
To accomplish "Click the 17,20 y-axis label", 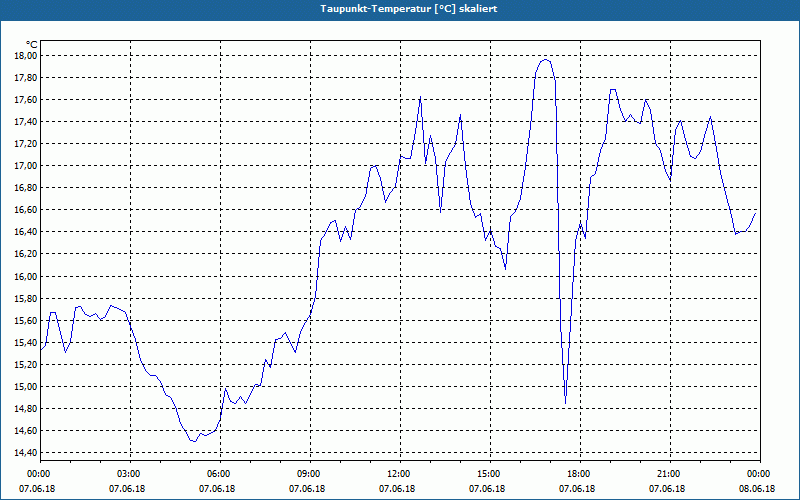I will tap(27, 143).
